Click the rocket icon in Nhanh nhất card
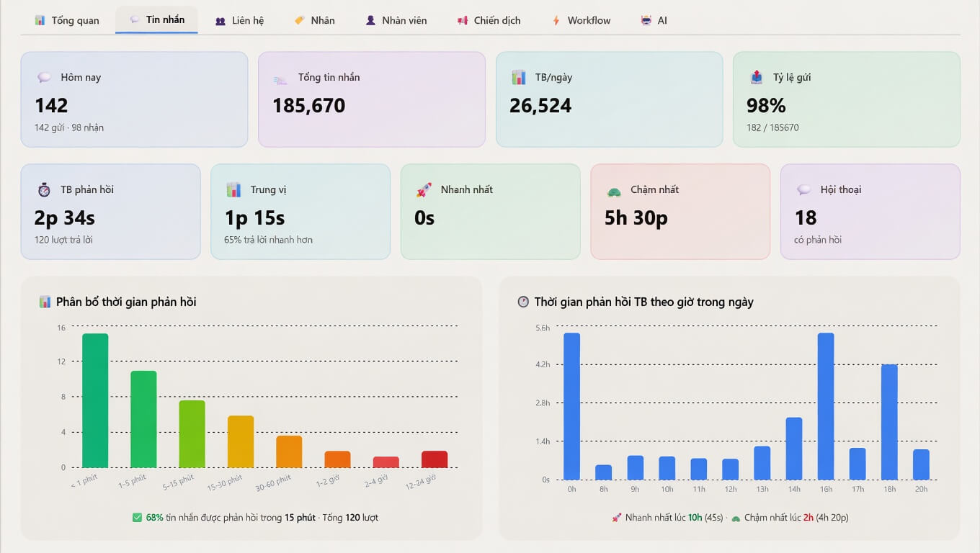 pyautogui.click(x=424, y=190)
